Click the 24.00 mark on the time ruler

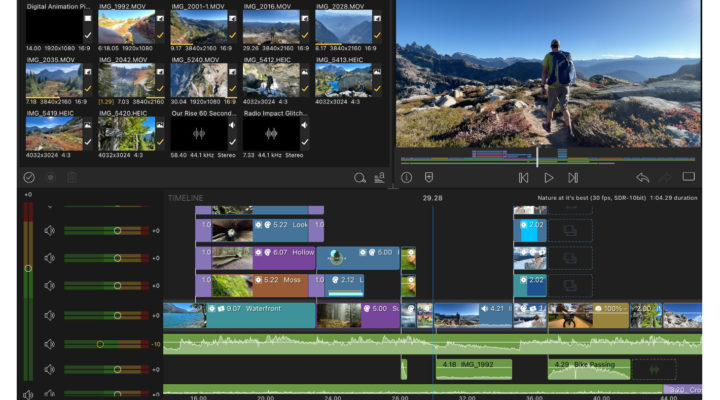point(333,397)
